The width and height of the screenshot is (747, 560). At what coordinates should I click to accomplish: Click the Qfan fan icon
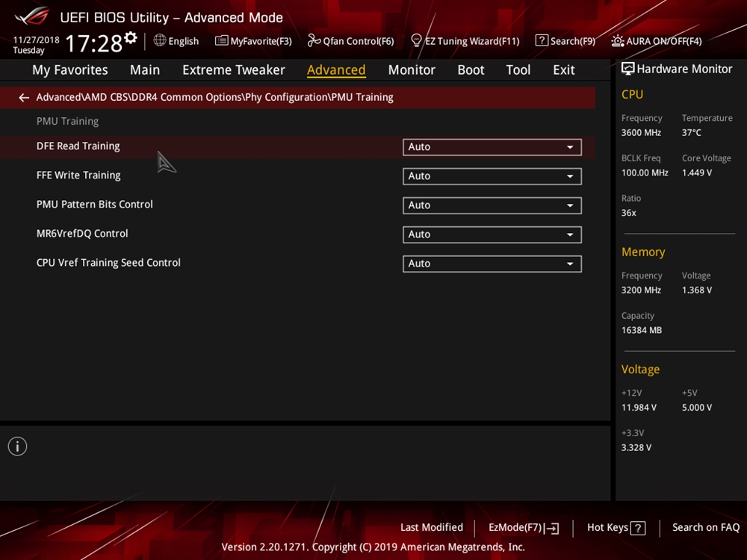click(x=314, y=40)
